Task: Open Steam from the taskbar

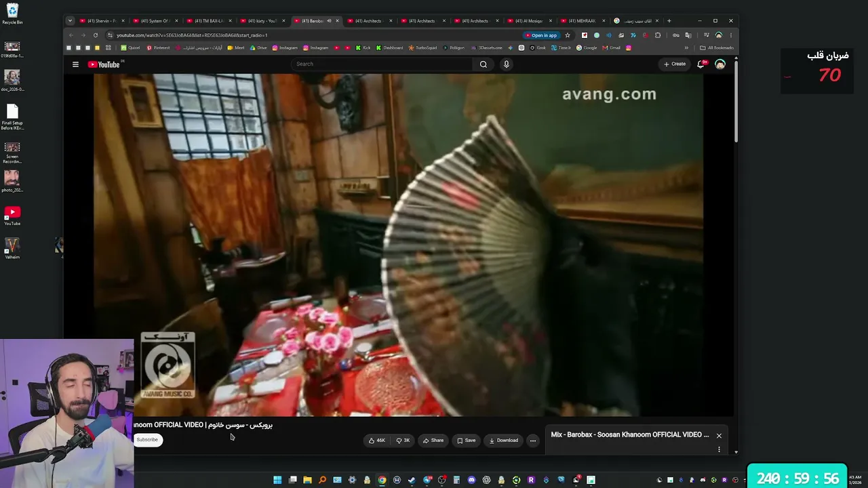Action: [412, 480]
